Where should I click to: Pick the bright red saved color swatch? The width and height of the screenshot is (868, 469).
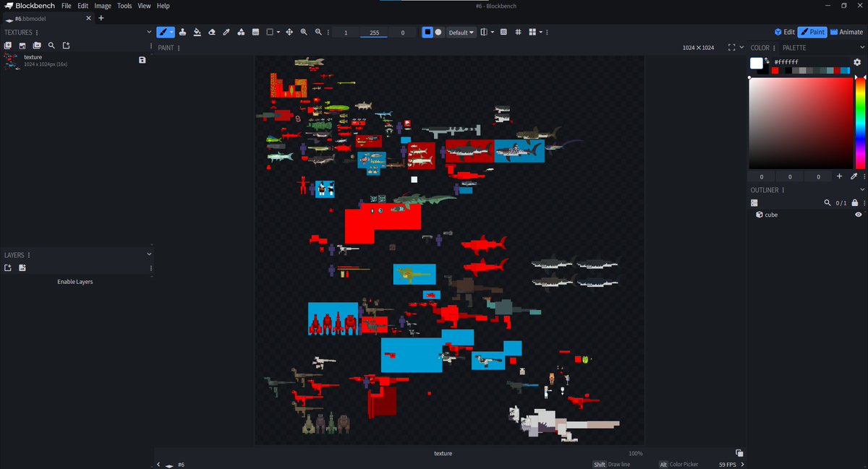coord(775,71)
